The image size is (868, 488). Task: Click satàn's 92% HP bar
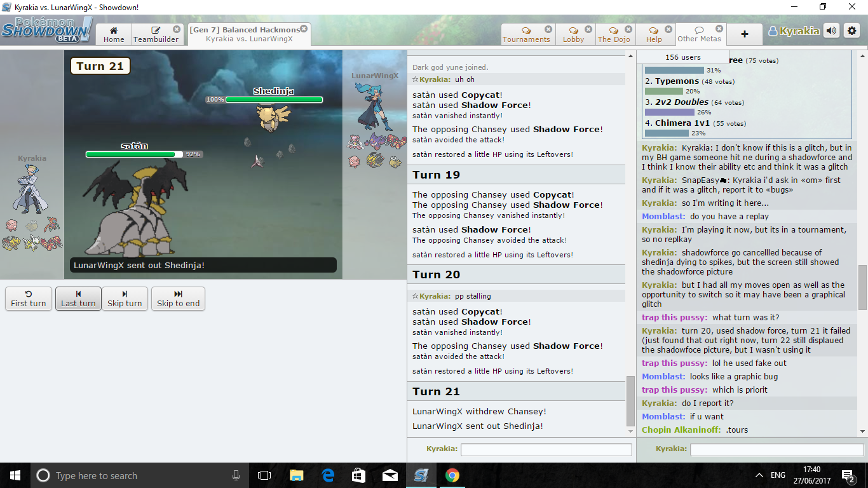pyautogui.click(x=134, y=154)
